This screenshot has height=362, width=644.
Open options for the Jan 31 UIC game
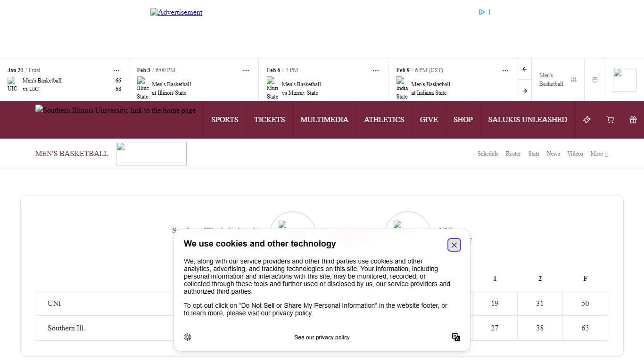[116, 71]
